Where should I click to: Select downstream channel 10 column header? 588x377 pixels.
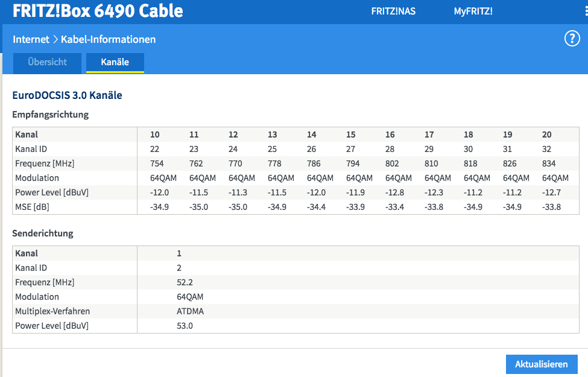point(155,135)
